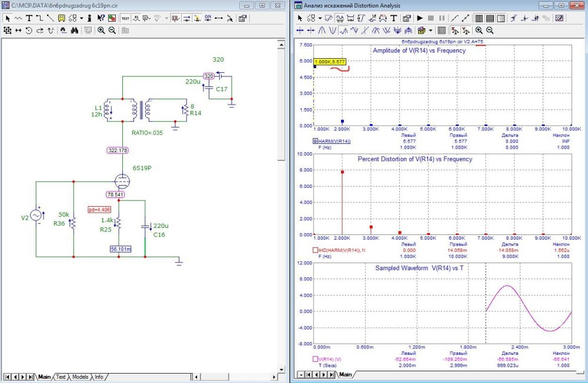Screen dimensions: 588x383
Task: Click the Help mode question-arrow icon
Action: 101,18
